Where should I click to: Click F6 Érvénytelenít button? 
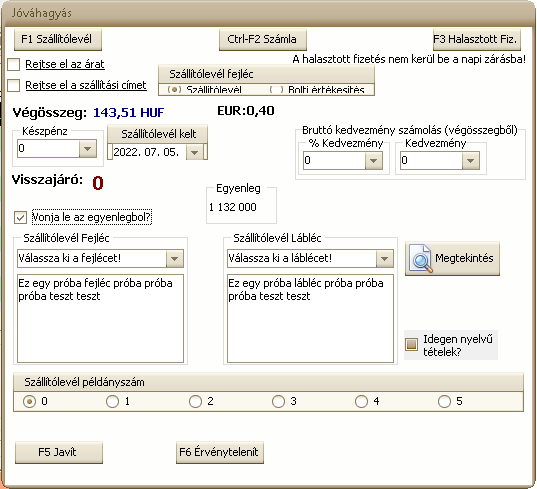[x=220, y=452]
